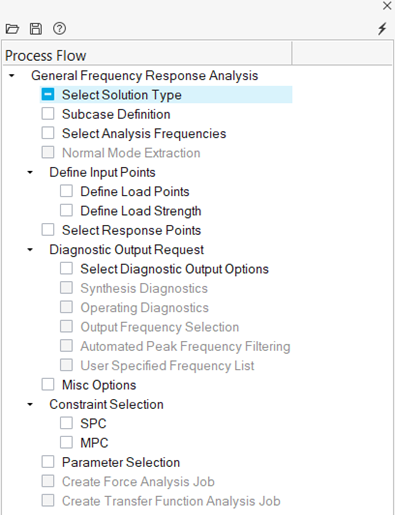Collapse the Constraint Selection group

(30, 404)
